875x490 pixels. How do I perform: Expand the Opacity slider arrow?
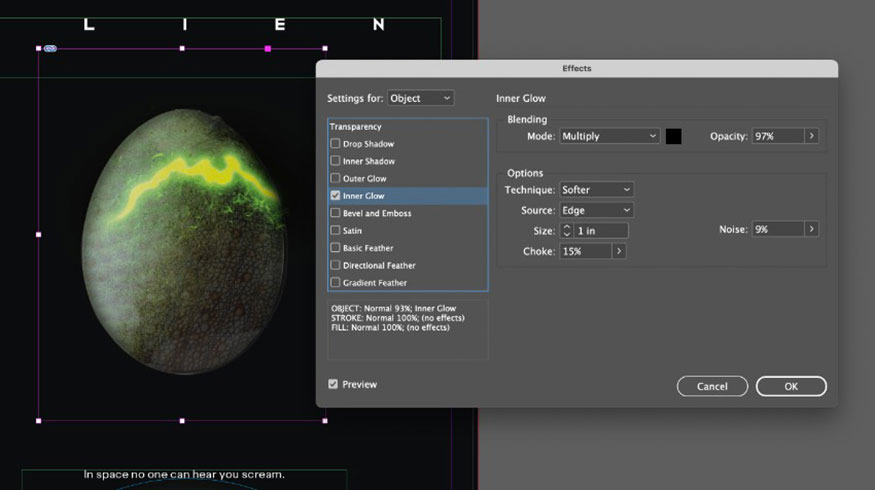pos(811,136)
